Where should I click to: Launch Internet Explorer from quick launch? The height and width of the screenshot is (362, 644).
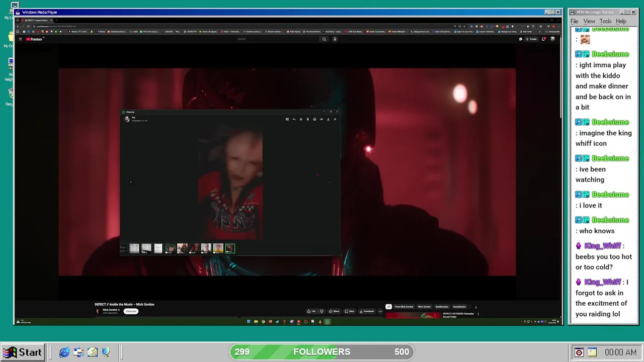pos(64,352)
